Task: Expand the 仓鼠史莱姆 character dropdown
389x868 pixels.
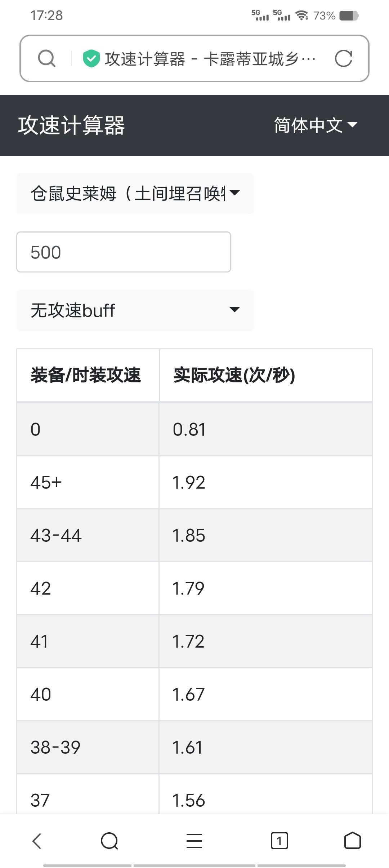Action: [135, 194]
